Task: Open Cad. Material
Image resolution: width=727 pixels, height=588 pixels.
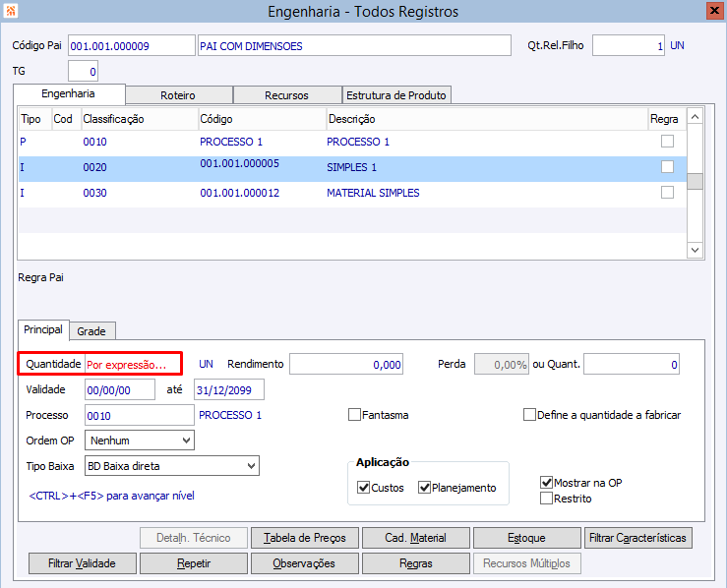Action: tap(415, 538)
